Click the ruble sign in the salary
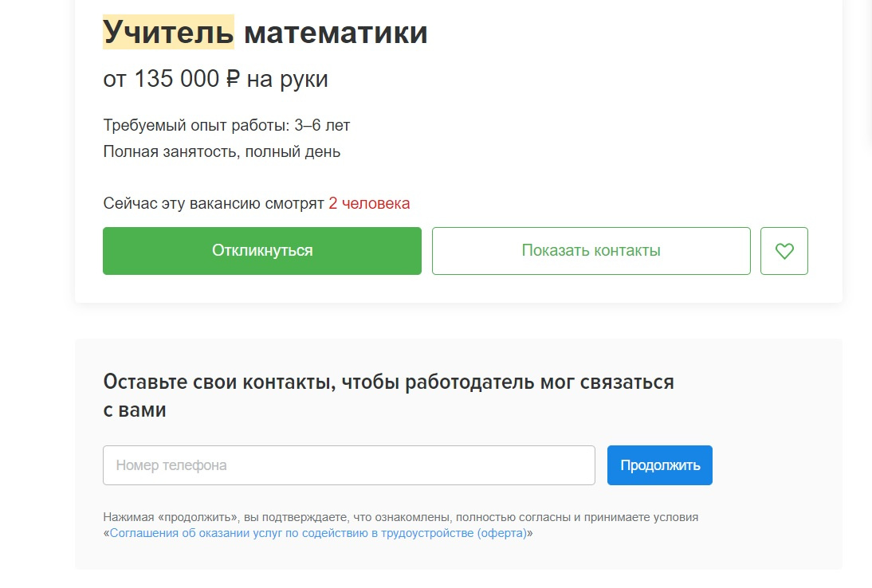This screenshot has width=872, height=588. pos(233,79)
